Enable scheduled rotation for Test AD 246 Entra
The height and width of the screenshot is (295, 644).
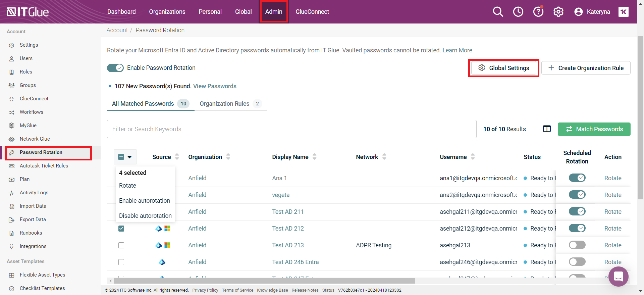coord(577,262)
